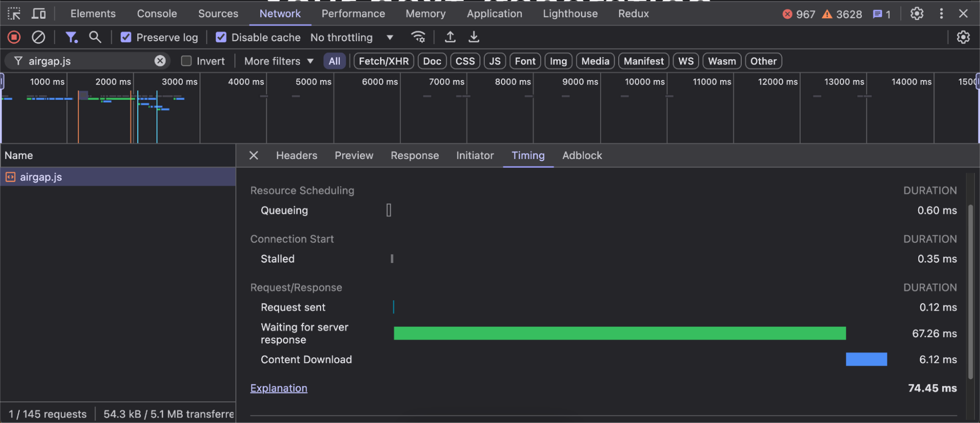This screenshot has height=423, width=980.
Task: Filter requests by Doc type
Action: pyautogui.click(x=432, y=61)
